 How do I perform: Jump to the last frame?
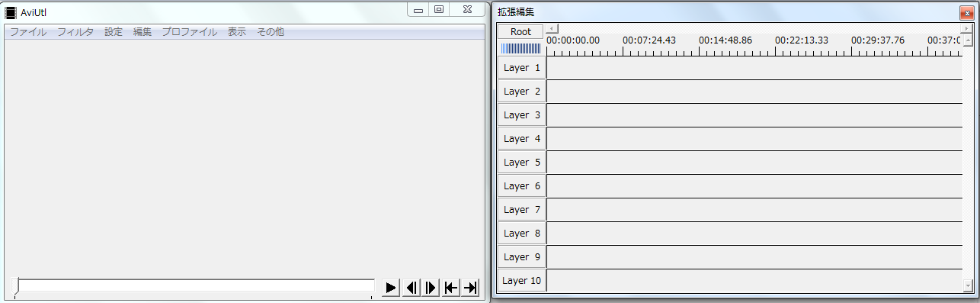pyautogui.click(x=471, y=288)
